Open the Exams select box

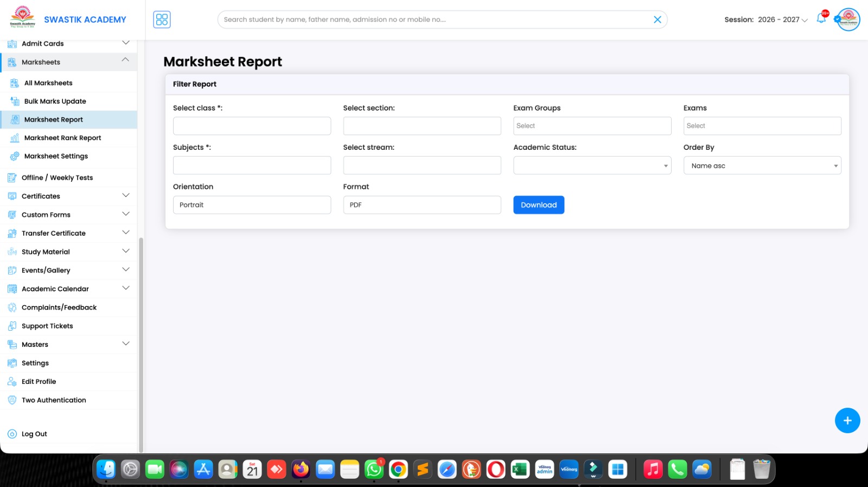pyautogui.click(x=762, y=126)
